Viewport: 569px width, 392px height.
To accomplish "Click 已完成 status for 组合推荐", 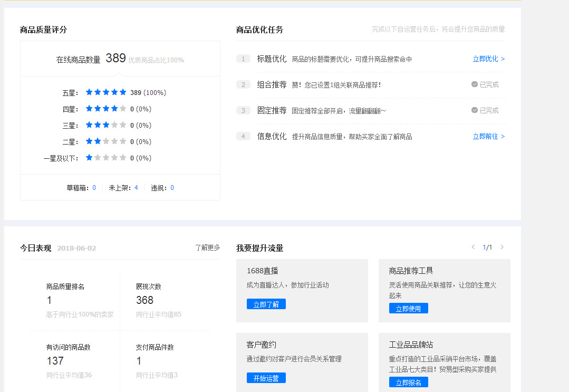I will 489,84.
